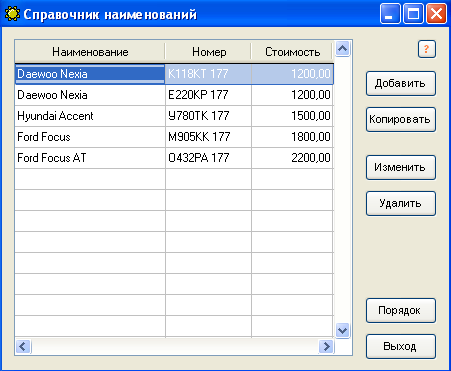Viewport: 451px width, 371px height.
Task: Open editing with the Изменить button
Action: [401, 167]
